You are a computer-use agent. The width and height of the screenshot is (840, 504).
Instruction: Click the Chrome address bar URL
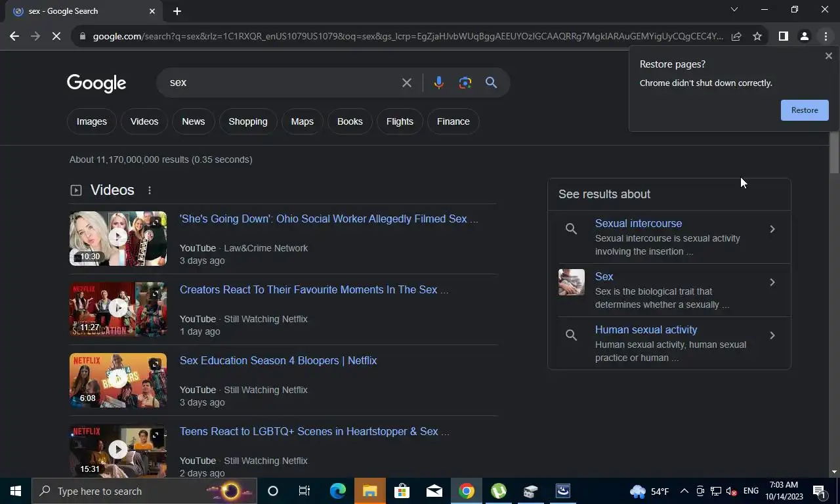pos(407,36)
